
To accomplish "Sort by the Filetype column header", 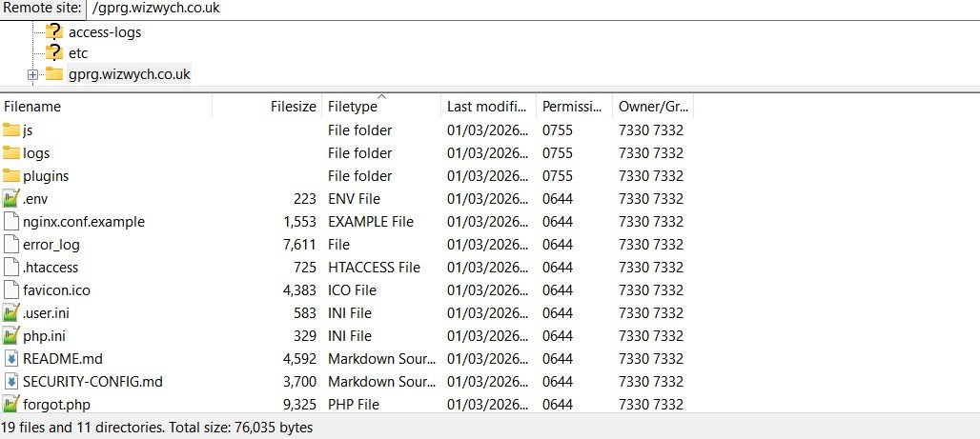I will 381,107.
